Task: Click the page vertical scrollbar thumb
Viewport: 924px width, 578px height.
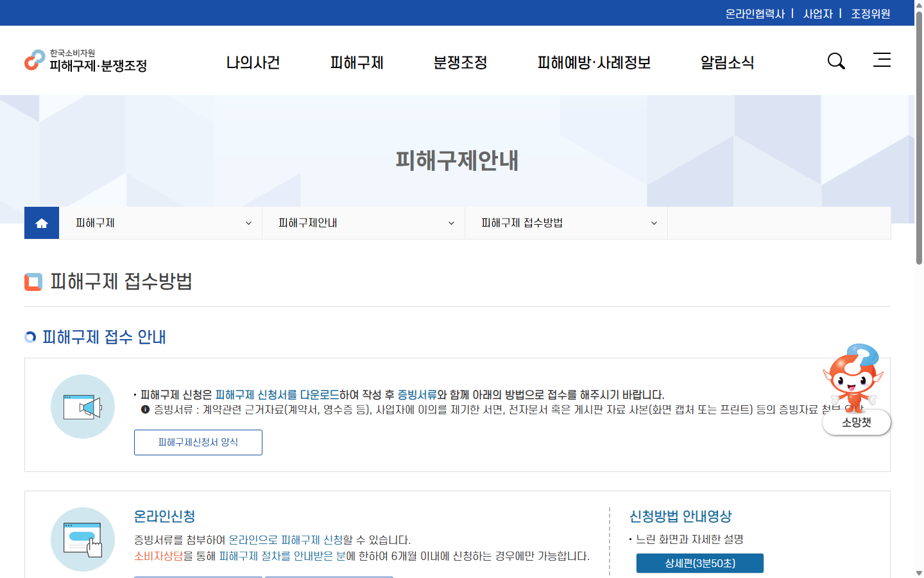Action: click(919, 138)
